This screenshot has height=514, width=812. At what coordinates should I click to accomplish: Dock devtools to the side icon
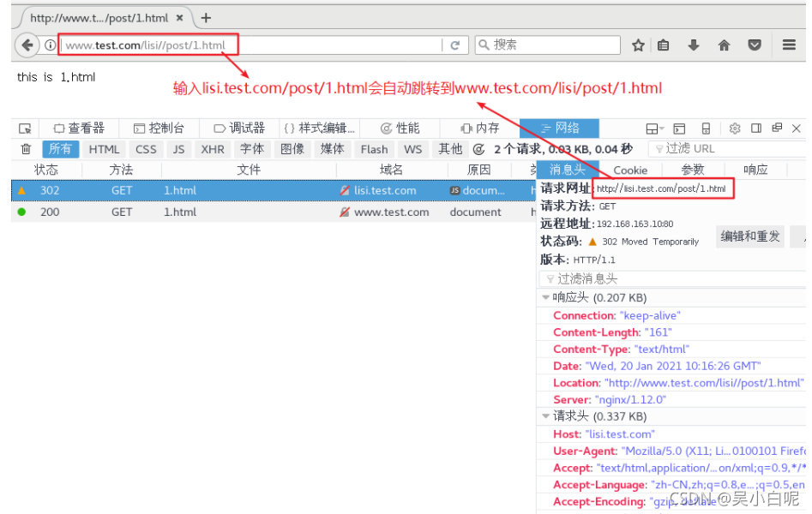756,128
